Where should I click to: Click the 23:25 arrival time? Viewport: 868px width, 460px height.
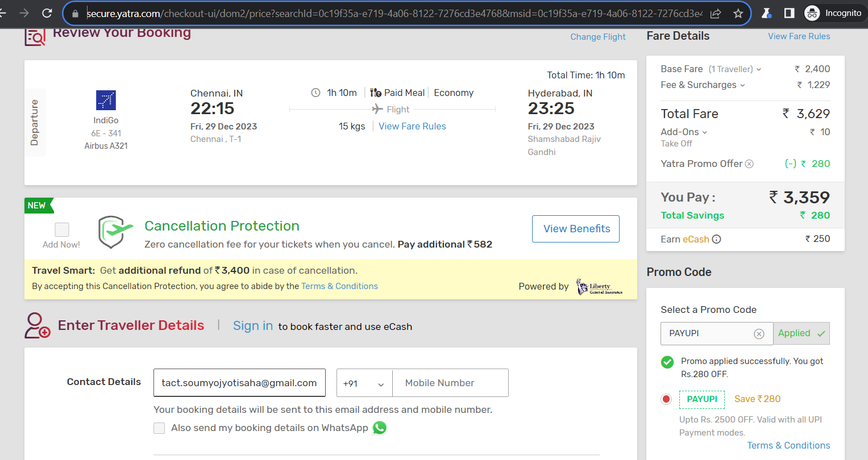pos(551,108)
